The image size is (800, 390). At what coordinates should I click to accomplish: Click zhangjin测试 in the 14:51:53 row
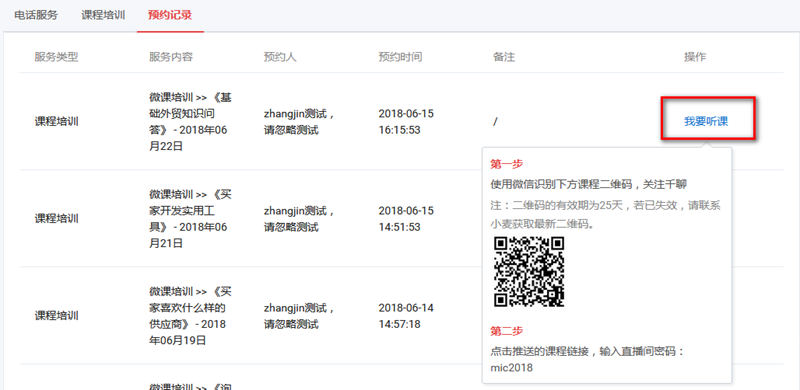pos(299,218)
